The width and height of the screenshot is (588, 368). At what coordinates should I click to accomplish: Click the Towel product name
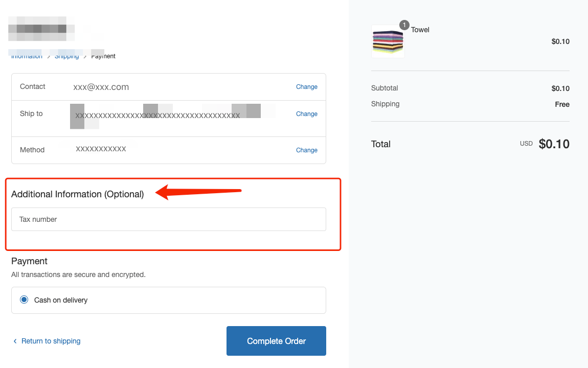pyautogui.click(x=420, y=30)
